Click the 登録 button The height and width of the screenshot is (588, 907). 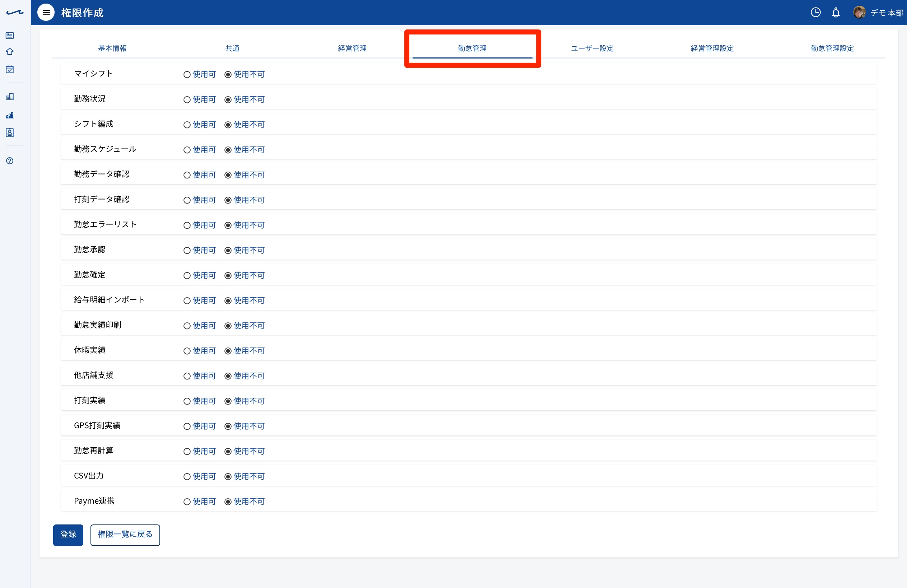pos(68,535)
